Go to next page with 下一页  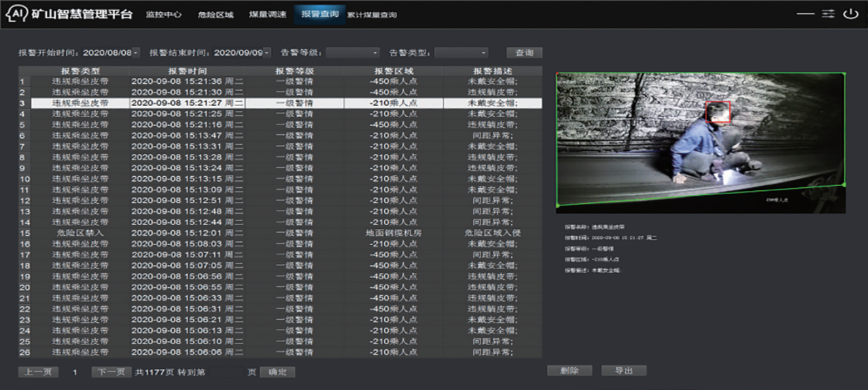(x=111, y=372)
